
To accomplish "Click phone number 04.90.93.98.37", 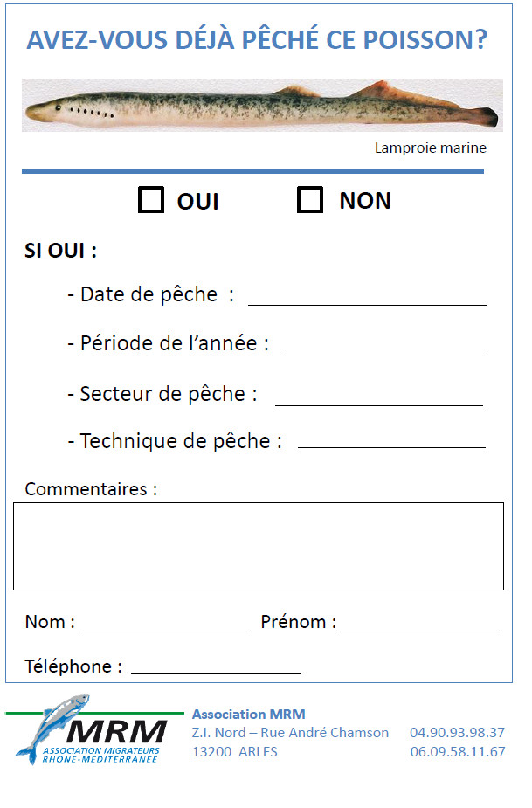I will click(x=457, y=733).
